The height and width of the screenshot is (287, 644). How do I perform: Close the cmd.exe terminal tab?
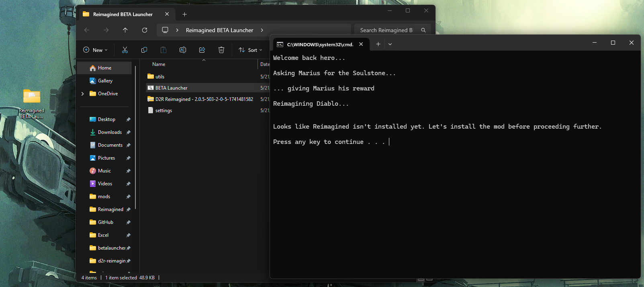point(361,44)
